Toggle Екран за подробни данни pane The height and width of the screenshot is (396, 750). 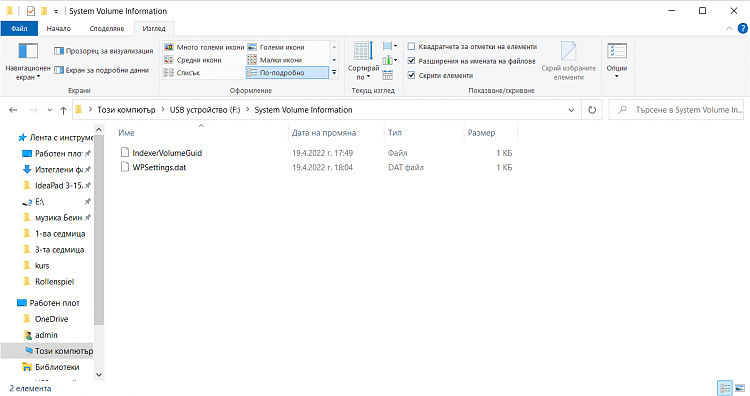(101, 70)
